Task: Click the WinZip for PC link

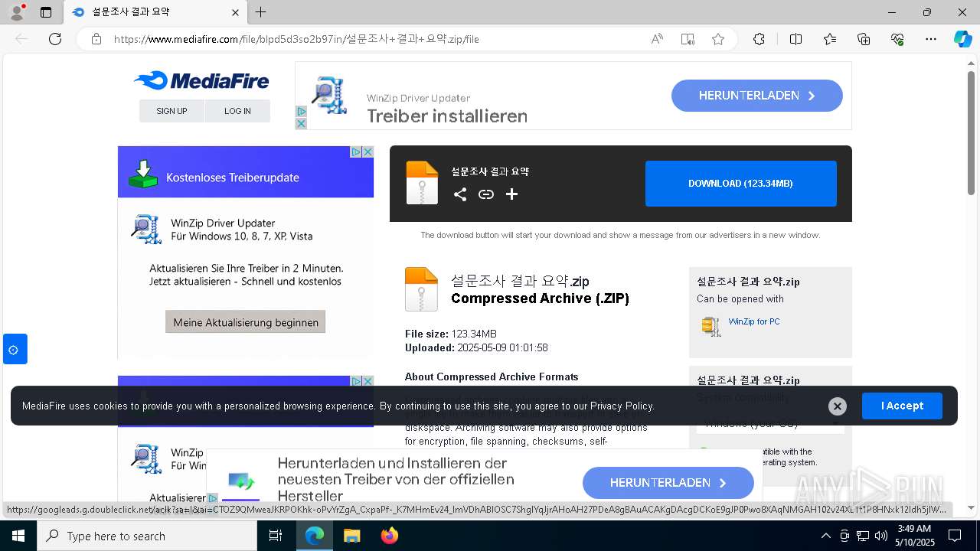Action: pyautogui.click(x=754, y=321)
